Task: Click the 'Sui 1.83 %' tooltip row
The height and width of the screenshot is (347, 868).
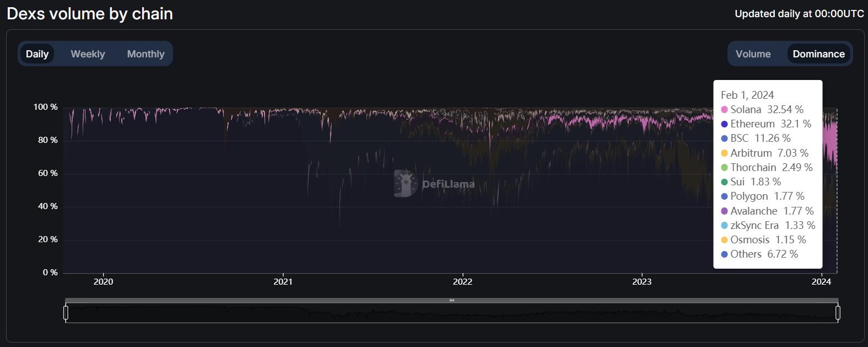Action: tap(751, 182)
